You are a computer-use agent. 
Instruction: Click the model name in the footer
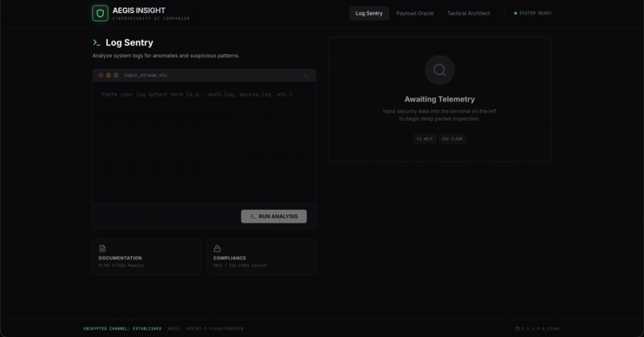click(x=205, y=328)
